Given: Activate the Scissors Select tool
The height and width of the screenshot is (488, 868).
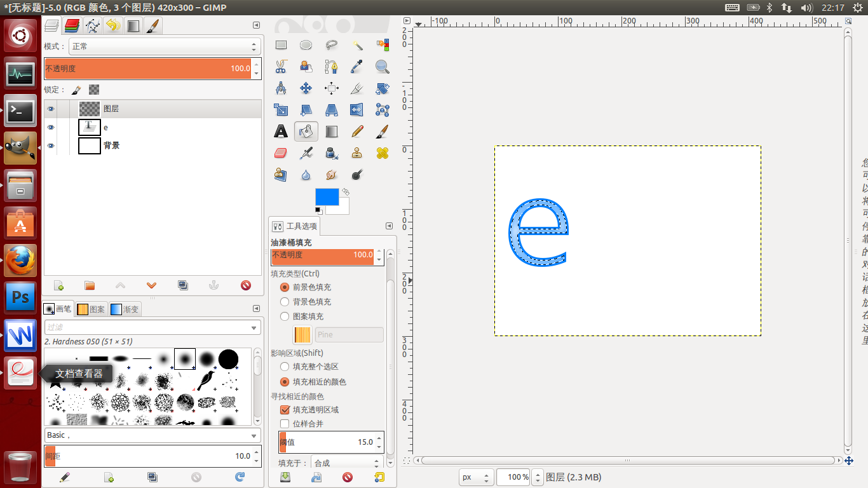Looking at the screenshot, I should [x=281, y=67].
